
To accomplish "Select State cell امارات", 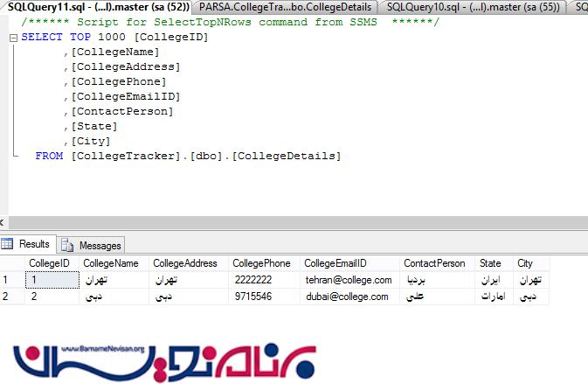I will pyautogui.click(x=494, y=297).
